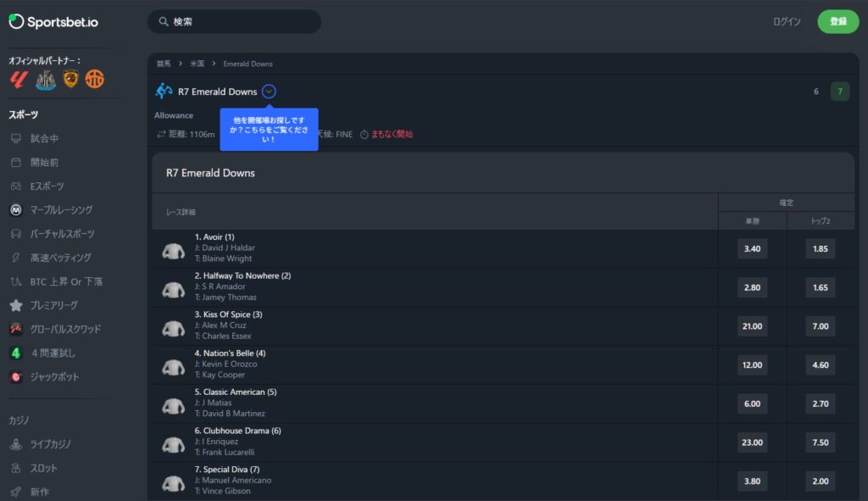Pick Clubhouse Drama top-2 odds 7.50
The image size is (868, 501).
[x=821, y=443]
